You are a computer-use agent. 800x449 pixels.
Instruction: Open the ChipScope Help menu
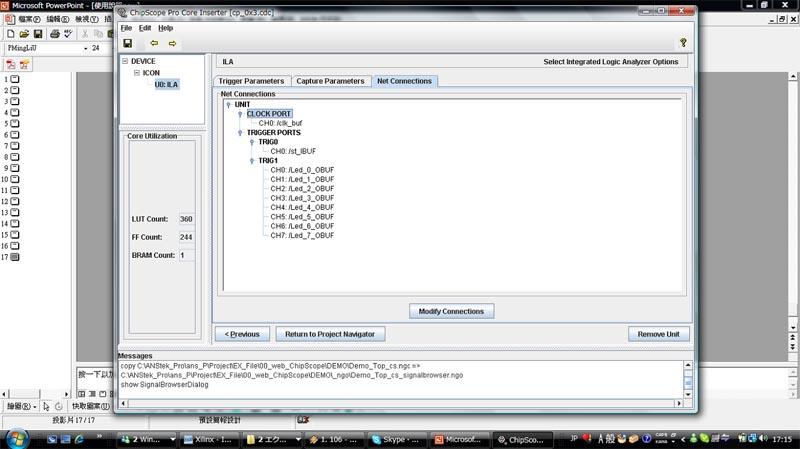tap(165, 28)
